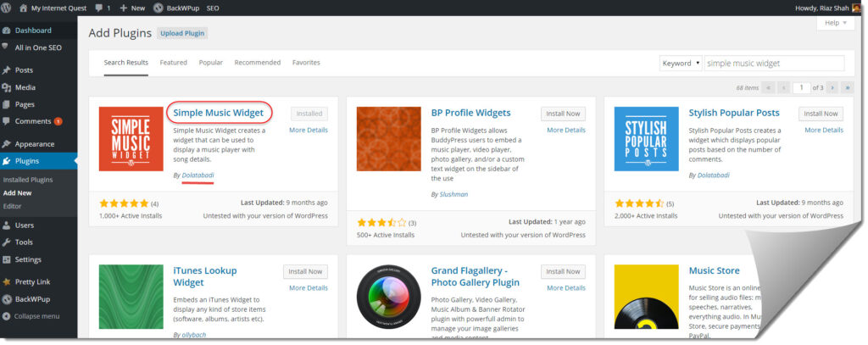Open BP Profile Widgets thumbnail
This screenshot has width=868, height=345.
[388, 139]
